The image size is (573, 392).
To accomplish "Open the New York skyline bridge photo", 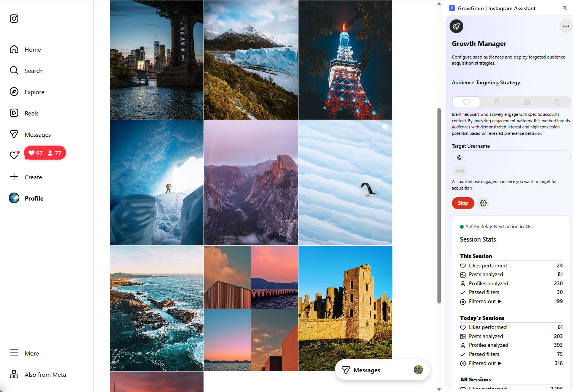I will (156, 60).
